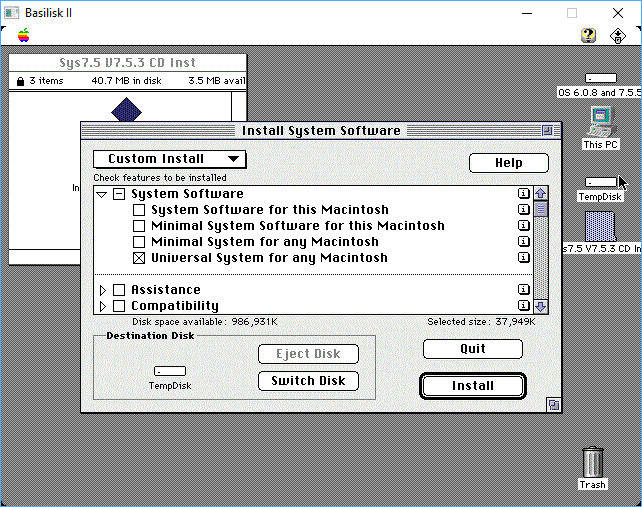
Task: Show info for Minimal System for any Macintosh
Action: 524,241
